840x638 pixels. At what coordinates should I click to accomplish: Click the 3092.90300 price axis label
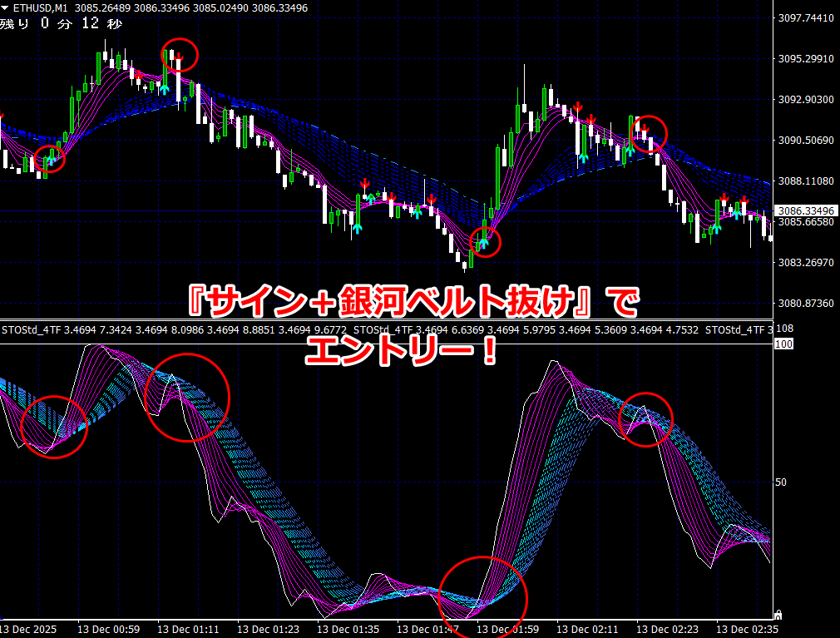pos(806,100)
